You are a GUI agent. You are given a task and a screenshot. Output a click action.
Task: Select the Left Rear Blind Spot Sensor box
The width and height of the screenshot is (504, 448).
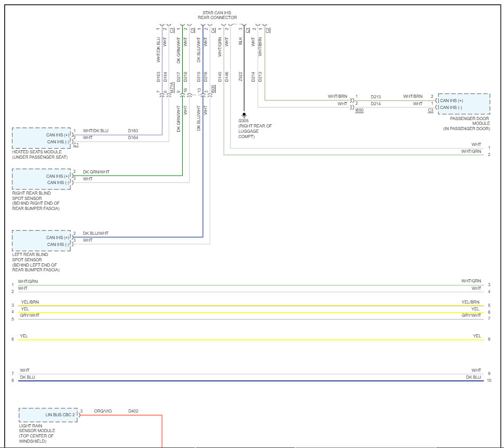(x=41, y=241)
